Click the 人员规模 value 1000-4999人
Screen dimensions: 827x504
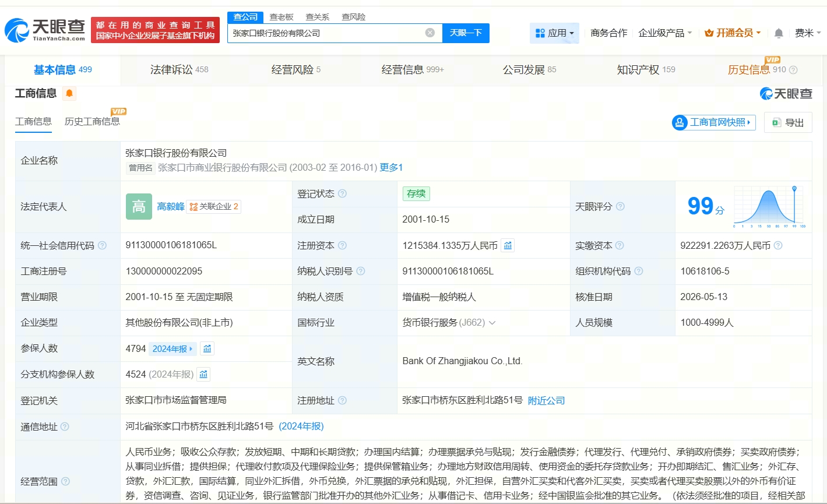[707, 323]
